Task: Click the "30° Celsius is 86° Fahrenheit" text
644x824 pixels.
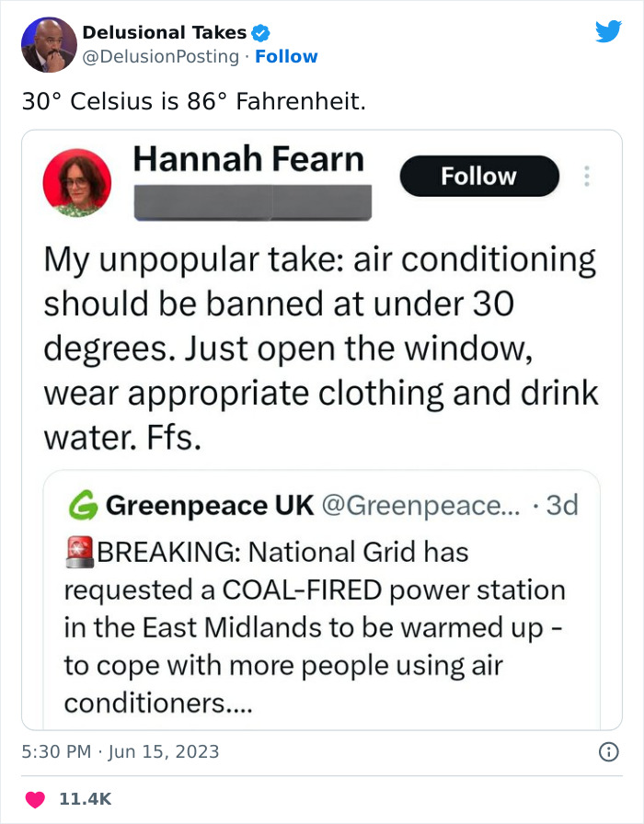Action: pos(193,102)
